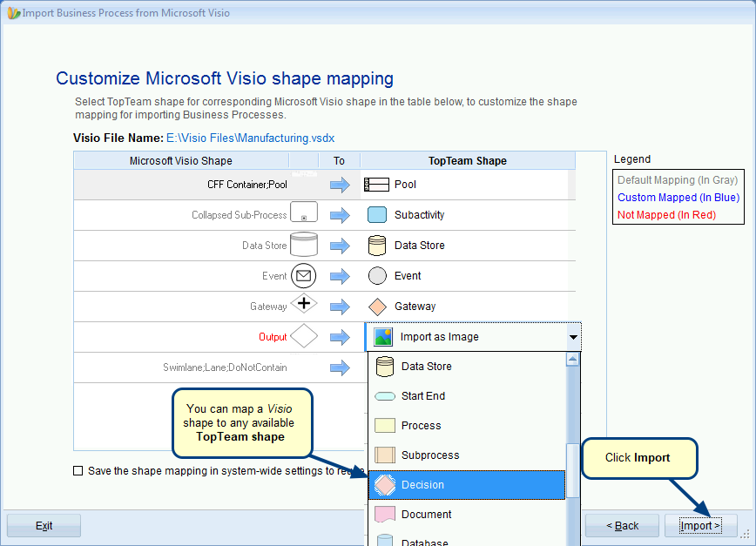
Task: Select Document in the shape dropdown
Action: (467, 514)
